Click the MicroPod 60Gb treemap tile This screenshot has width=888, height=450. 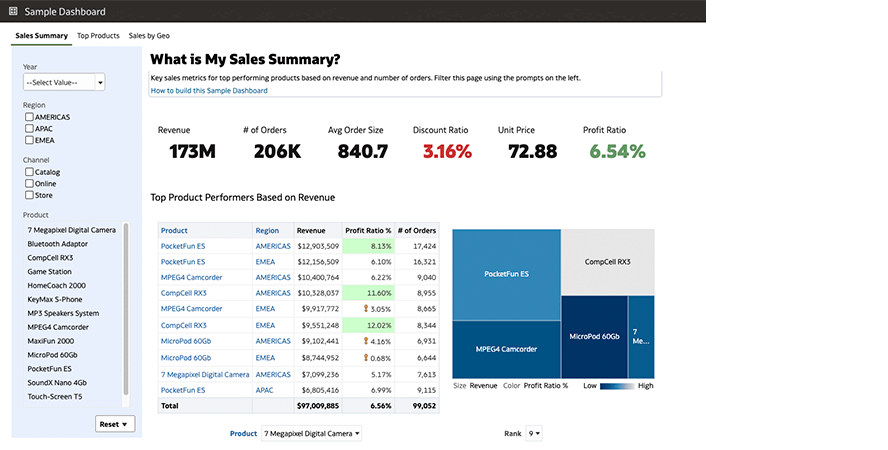pyautogui.click(x=594, y=337)
